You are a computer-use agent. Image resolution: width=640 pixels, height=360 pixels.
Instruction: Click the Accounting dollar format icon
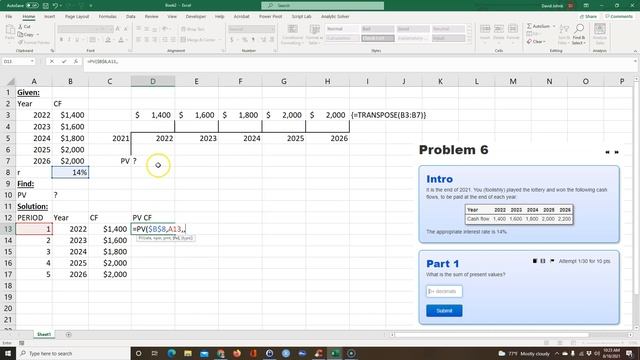click(x=231, y=40)
